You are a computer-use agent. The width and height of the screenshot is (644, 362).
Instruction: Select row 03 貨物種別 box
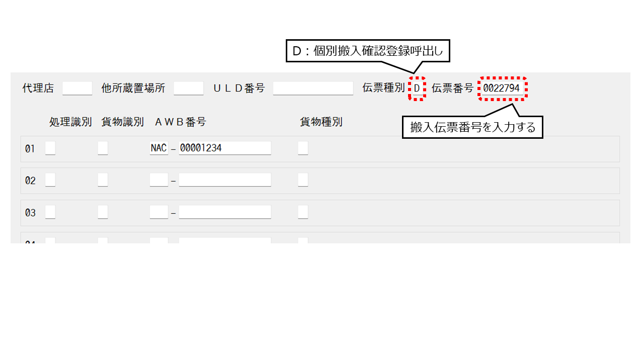pyautogui.click(x=303, y=213)
